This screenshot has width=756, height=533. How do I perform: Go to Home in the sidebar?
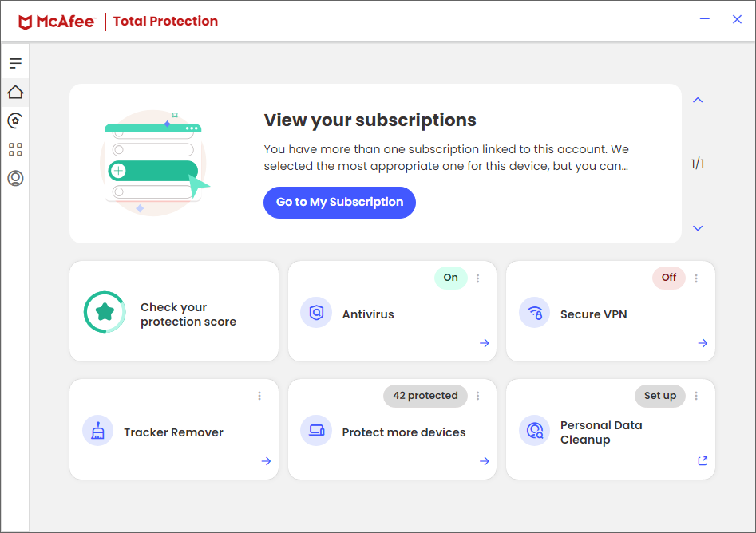pos(15,93)
